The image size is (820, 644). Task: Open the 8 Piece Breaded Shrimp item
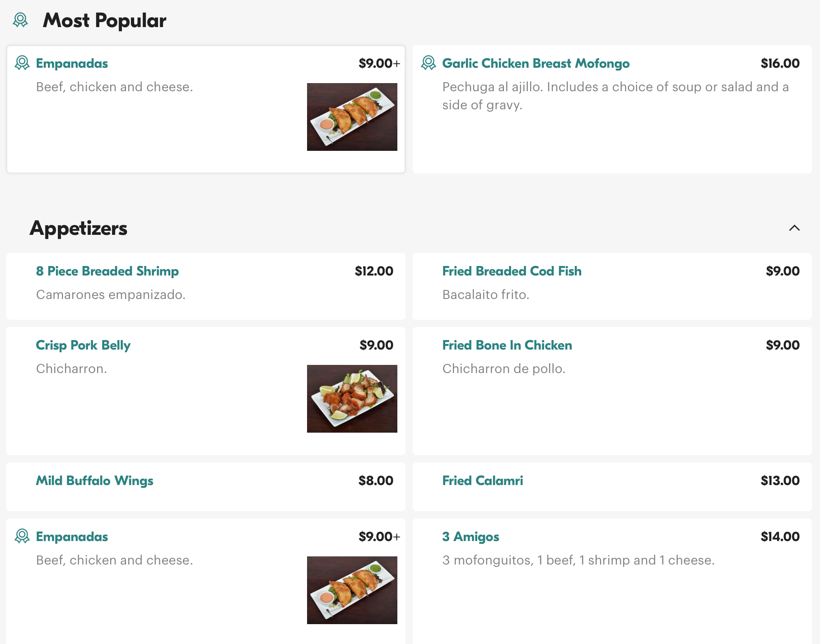(107, 271)
